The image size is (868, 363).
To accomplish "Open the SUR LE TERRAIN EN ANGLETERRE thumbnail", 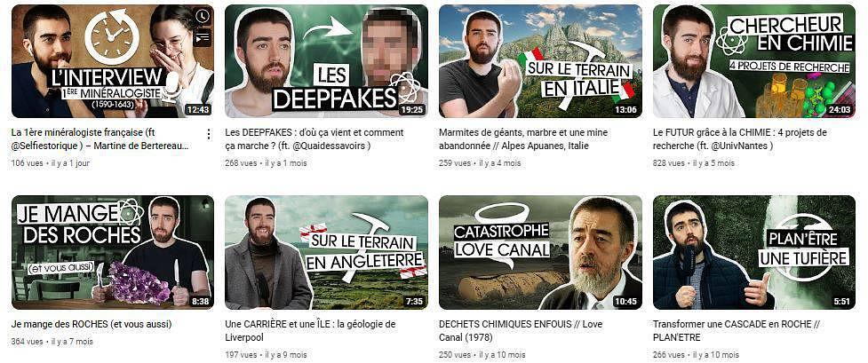I will click(x=327, y=252).
